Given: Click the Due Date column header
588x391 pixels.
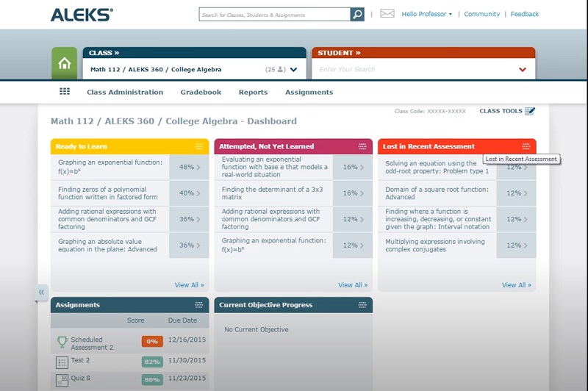Looking at the screenshot, I should (182, 320).
